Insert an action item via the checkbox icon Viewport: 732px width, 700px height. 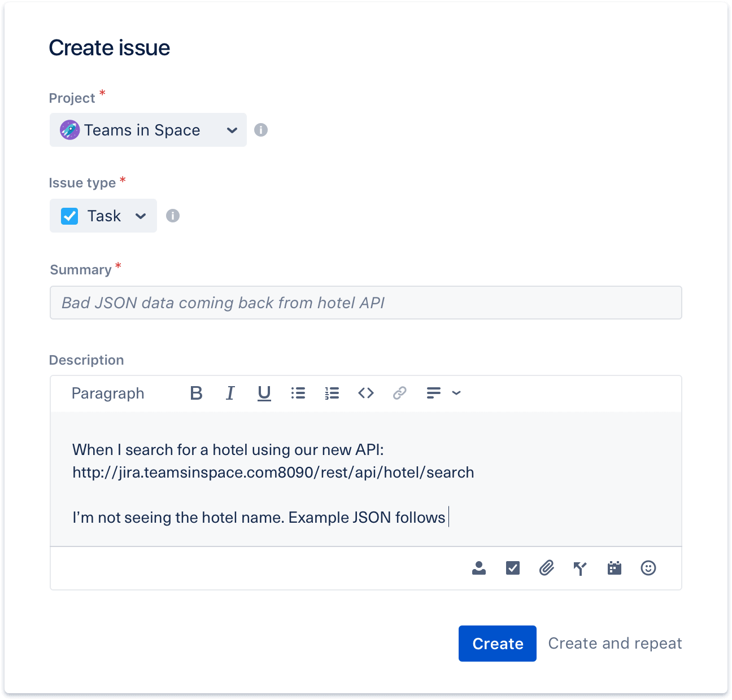tap(512, 568)
